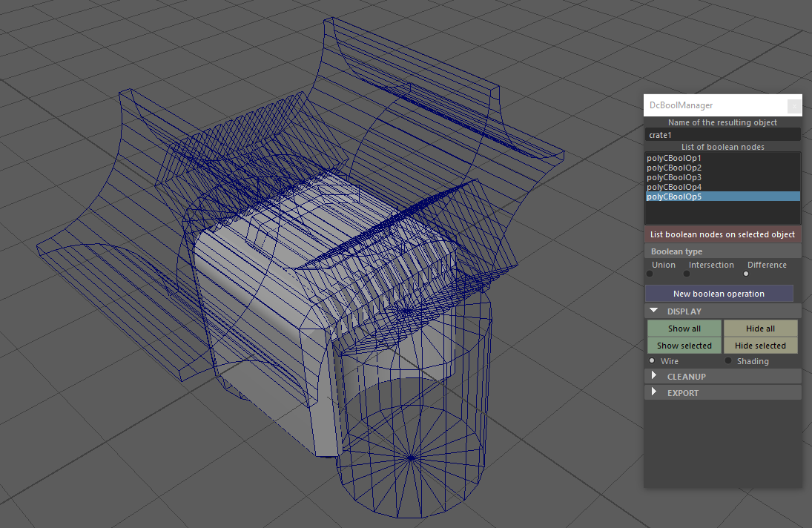Select the Intersection boolean type
The width and height of the screenshot is (812, 528).
click(x=687, y=274)
